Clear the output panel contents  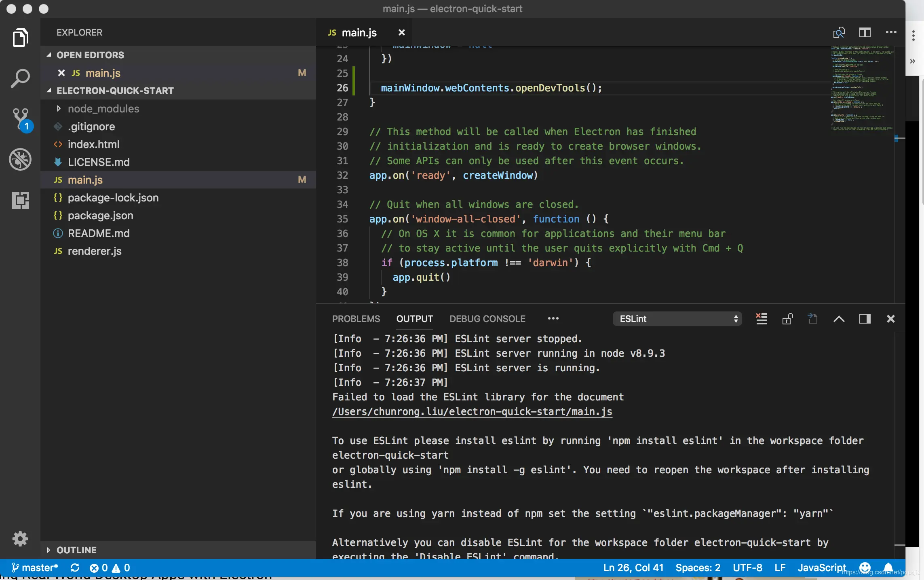point(762,319)
